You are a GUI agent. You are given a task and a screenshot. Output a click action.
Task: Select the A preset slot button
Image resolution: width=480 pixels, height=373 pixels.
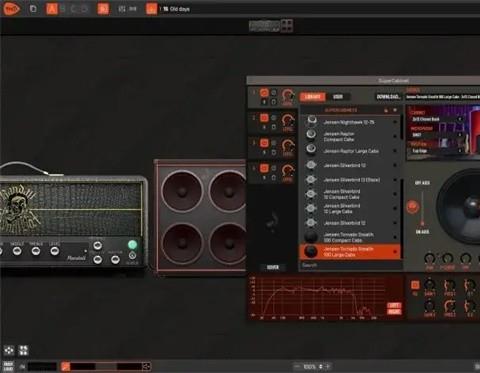point(52,9)
